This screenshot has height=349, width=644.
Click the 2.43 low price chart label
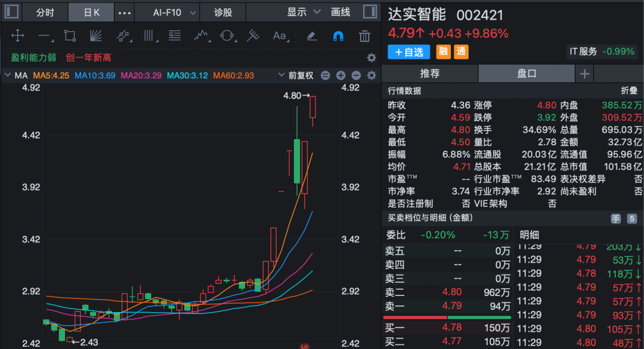pyautogui.click(x=89, y=342)
